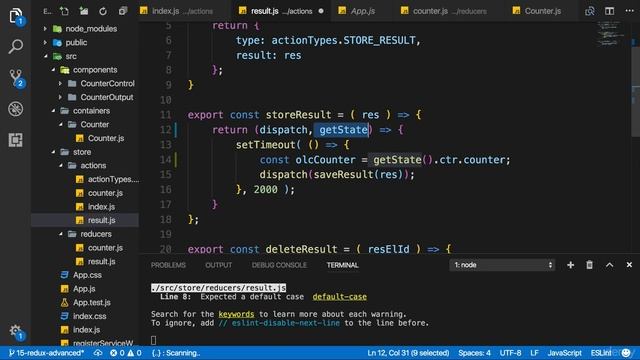This screenshot has width=640, height=360.
Task: Click the JavaScript language mode status item
Action: (564, 353)
